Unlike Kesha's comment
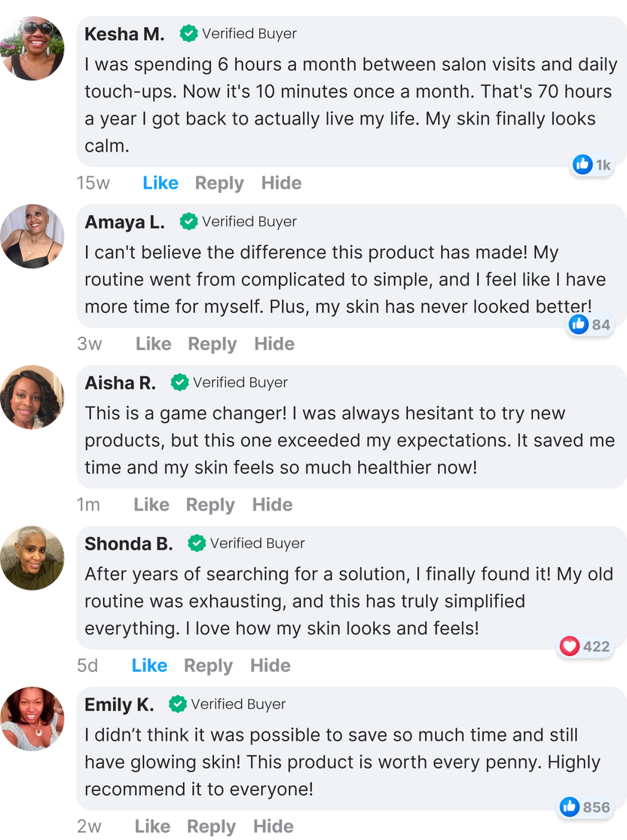 pyautogui.click(x=160, y=182)
